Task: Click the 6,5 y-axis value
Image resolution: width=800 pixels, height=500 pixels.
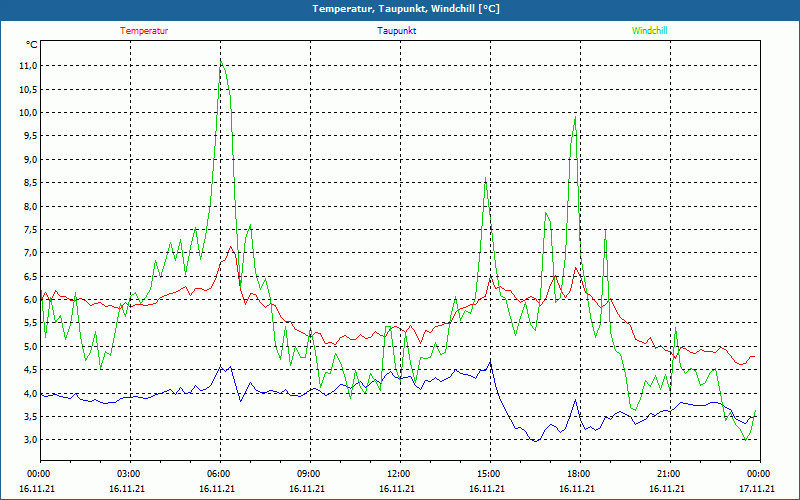Action: pyautogui.click(x=30, y=276)
